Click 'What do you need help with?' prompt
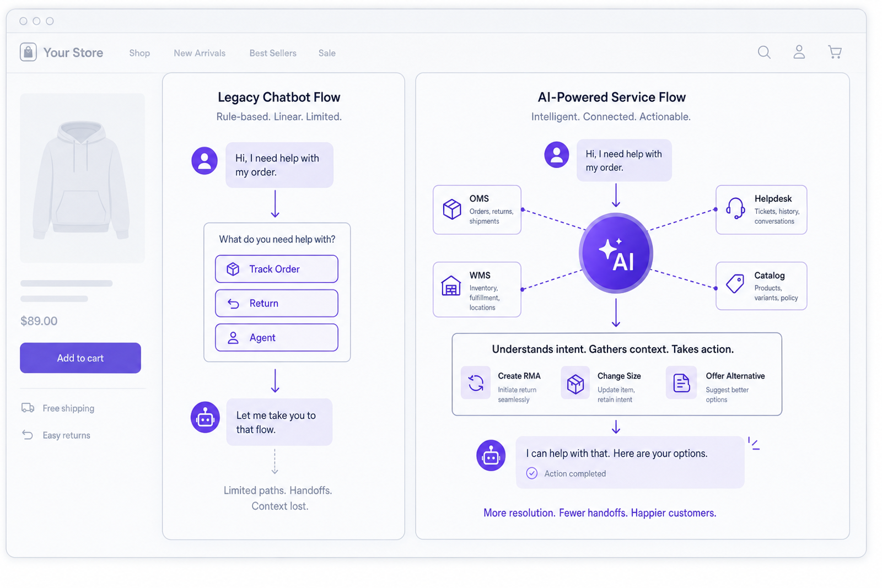This screenshot has height=588, width=882. pos(277,239)
